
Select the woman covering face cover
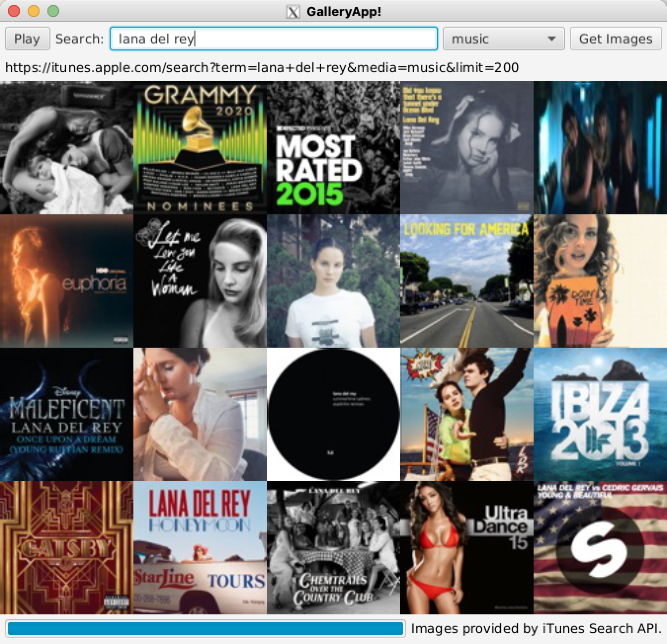click(x=200, y=414)
